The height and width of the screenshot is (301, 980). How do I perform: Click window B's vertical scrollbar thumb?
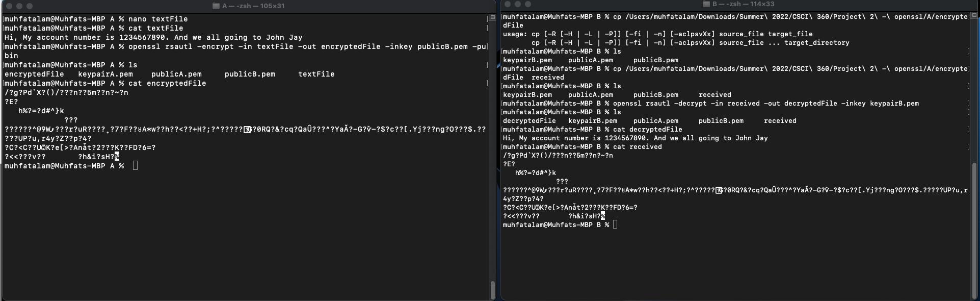[x=975, y=230]
